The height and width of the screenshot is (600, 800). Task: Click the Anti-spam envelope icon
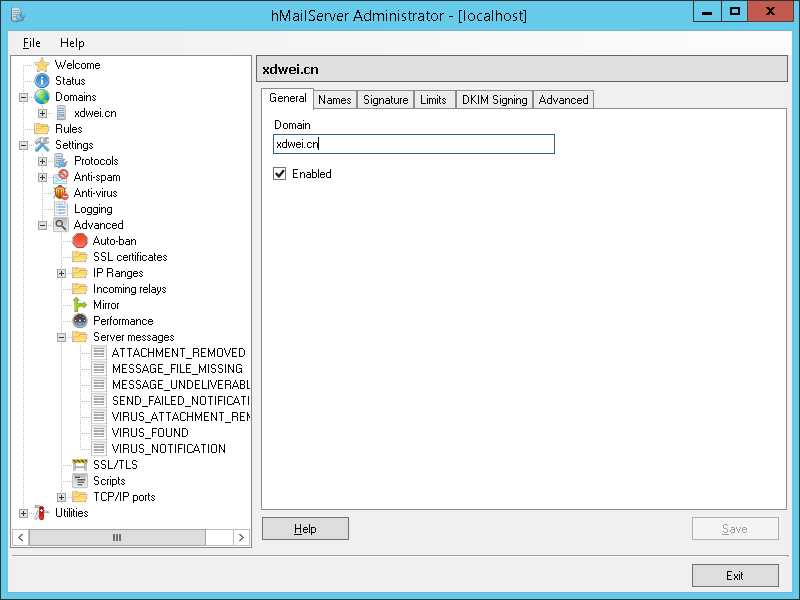tap(61, 177)
